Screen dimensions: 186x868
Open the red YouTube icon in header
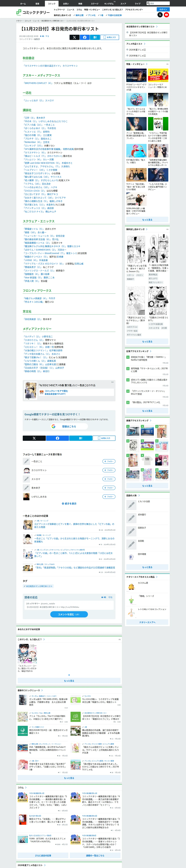[x=166, y=15]
